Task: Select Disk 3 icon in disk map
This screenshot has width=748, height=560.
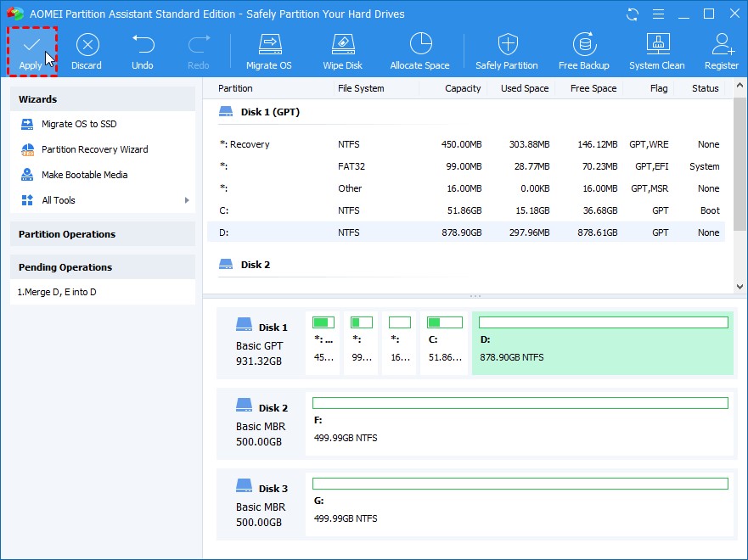Action: [245, 486]
